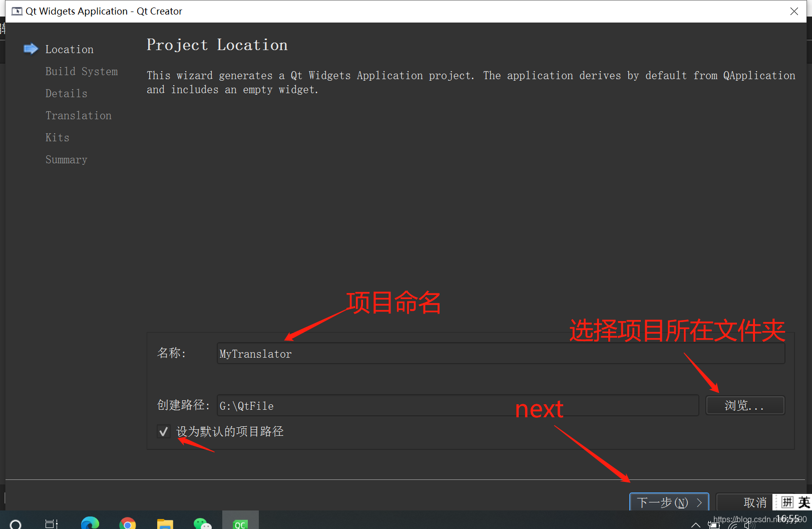The height and width of the screenshot is (529, 812).
Task: Open Task View in taskbar
Action: pos(52,523)
